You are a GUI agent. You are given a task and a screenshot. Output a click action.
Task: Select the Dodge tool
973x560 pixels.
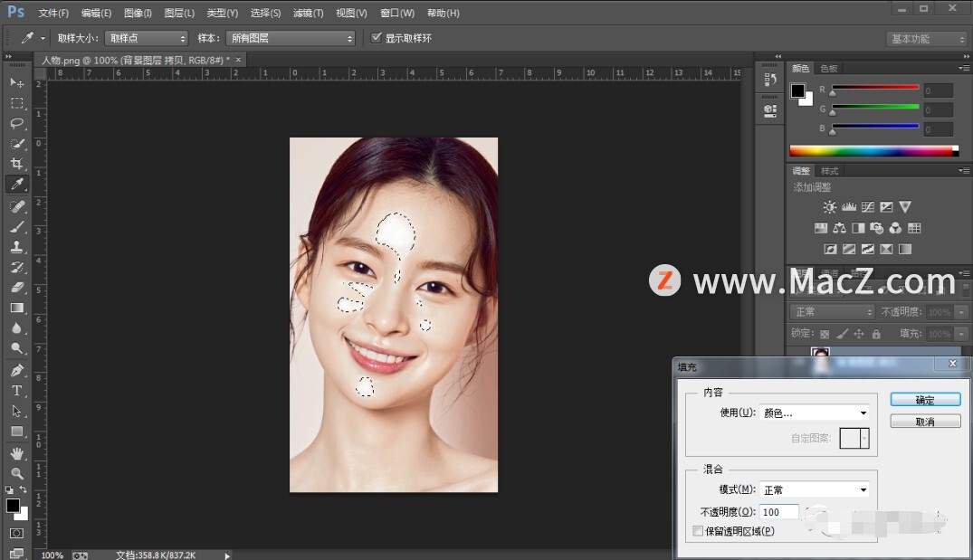pyautogui.click(x=17, y=349)
